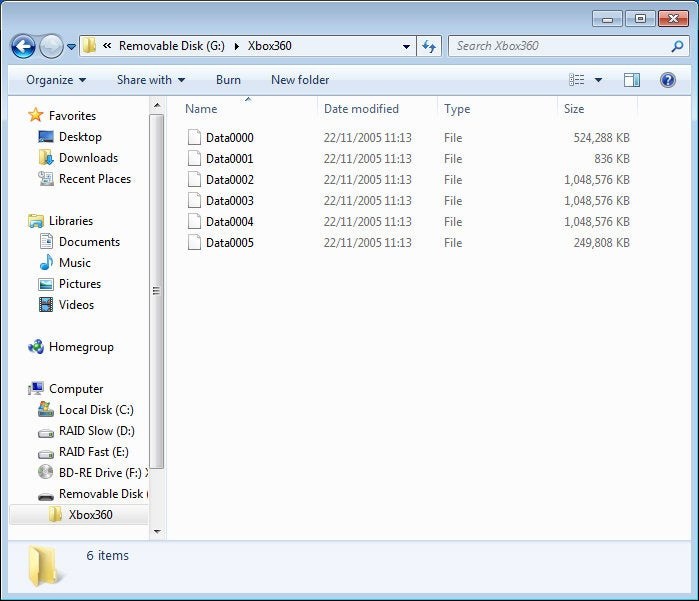This screenshot has height=601, width=699.
Task: Open the Share with menu
Action: [x=150, y=80]
